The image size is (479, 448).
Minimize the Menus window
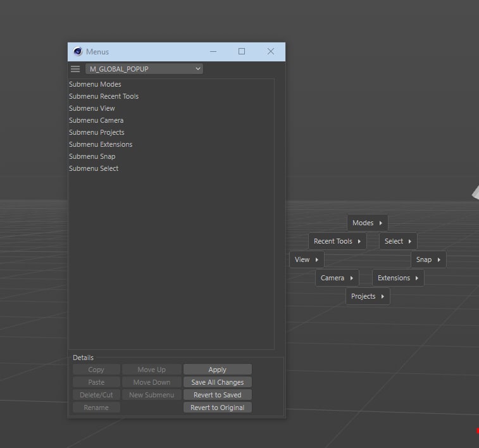click(x=213, y=52)
